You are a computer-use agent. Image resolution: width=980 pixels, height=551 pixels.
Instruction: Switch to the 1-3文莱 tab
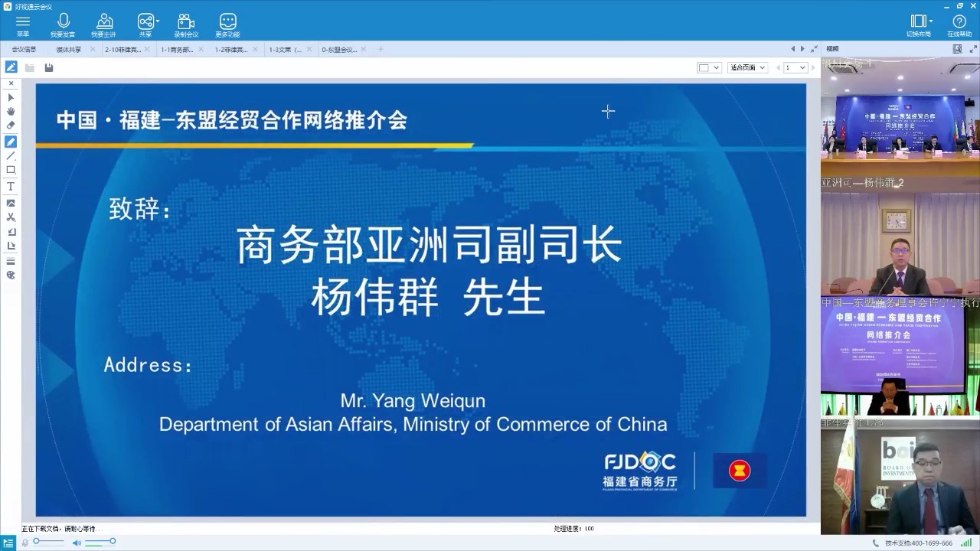(285, 50)
